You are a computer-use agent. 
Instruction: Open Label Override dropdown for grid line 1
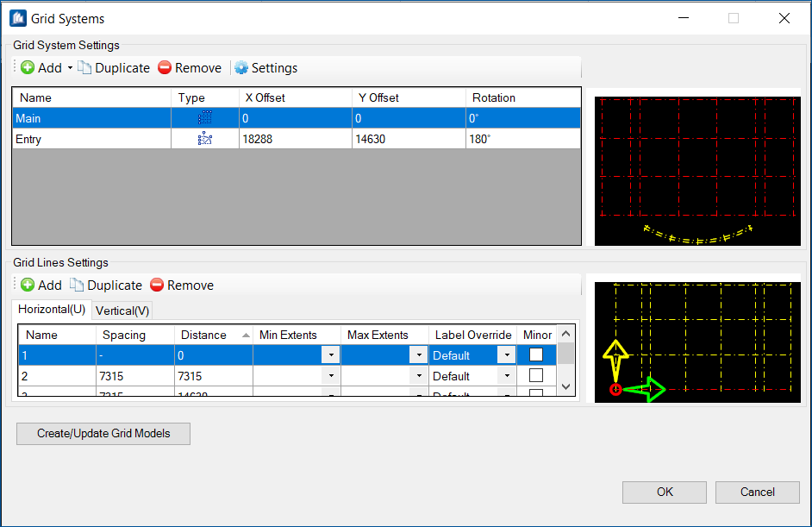[507, 355]
